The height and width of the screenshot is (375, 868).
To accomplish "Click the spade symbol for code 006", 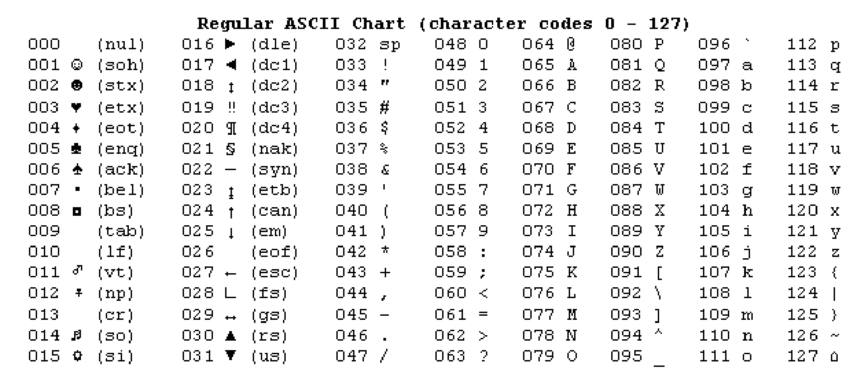I will pos(76,170).
